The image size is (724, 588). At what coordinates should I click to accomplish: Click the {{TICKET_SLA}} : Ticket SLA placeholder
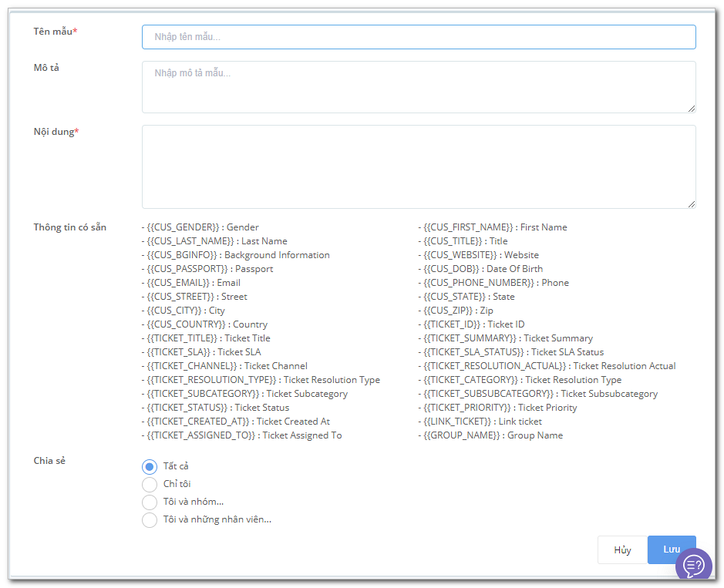[x=201, y=351]
